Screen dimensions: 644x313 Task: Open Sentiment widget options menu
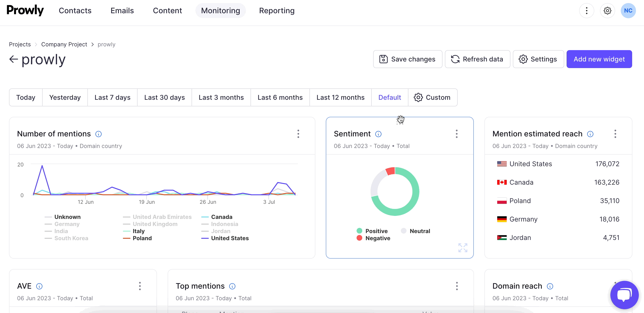456,134
